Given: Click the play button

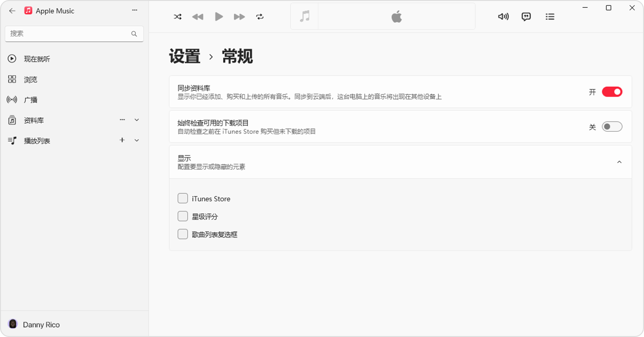Looking at the screenshot, I should coord(219,17).
